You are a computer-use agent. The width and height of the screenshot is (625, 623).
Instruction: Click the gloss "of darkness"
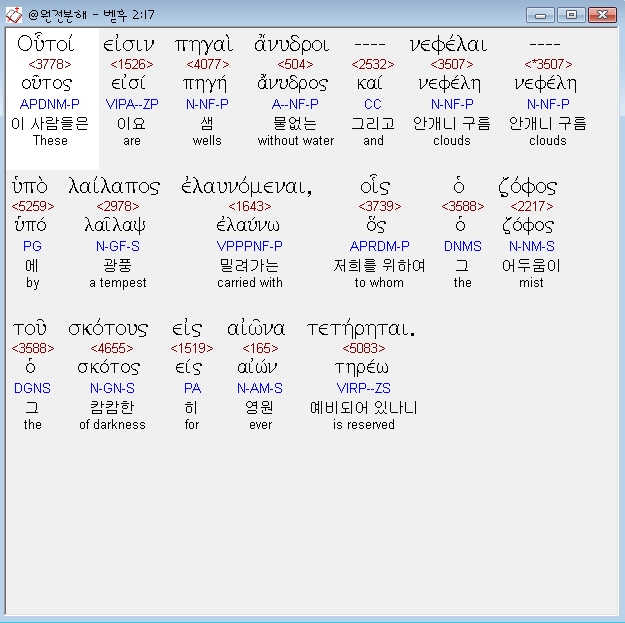pyautogui.click(x=112, y=425)
